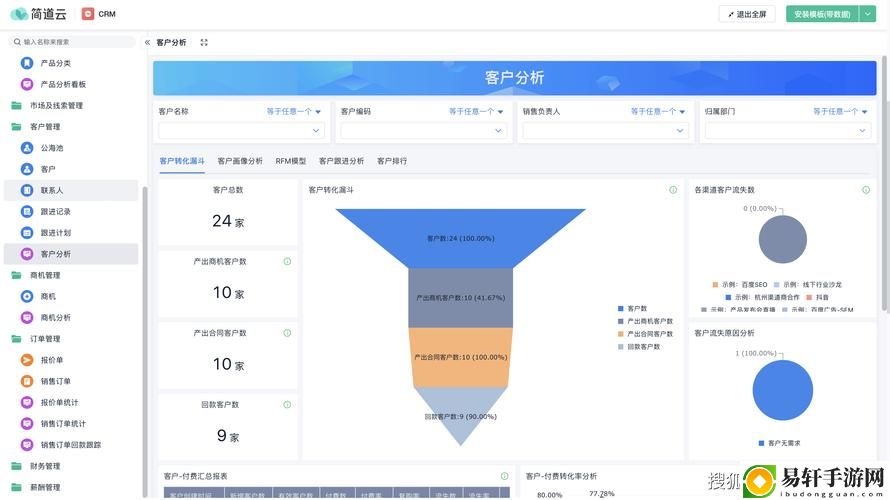Toggle 产出合同客户数 legend item
Screen dimensions: 890x500
(x=645, y=334)
